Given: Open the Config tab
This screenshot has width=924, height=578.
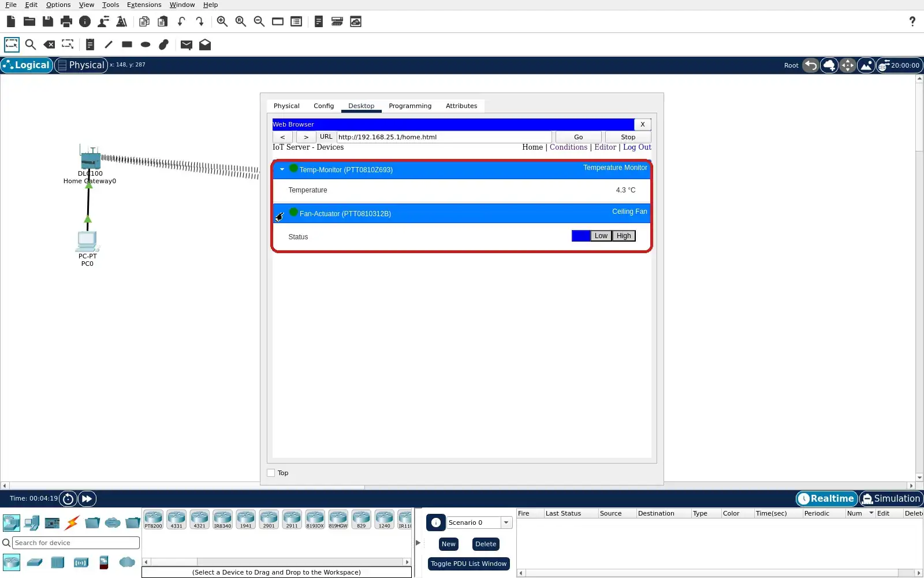Looking at the screenshot, I should (323, 106).
